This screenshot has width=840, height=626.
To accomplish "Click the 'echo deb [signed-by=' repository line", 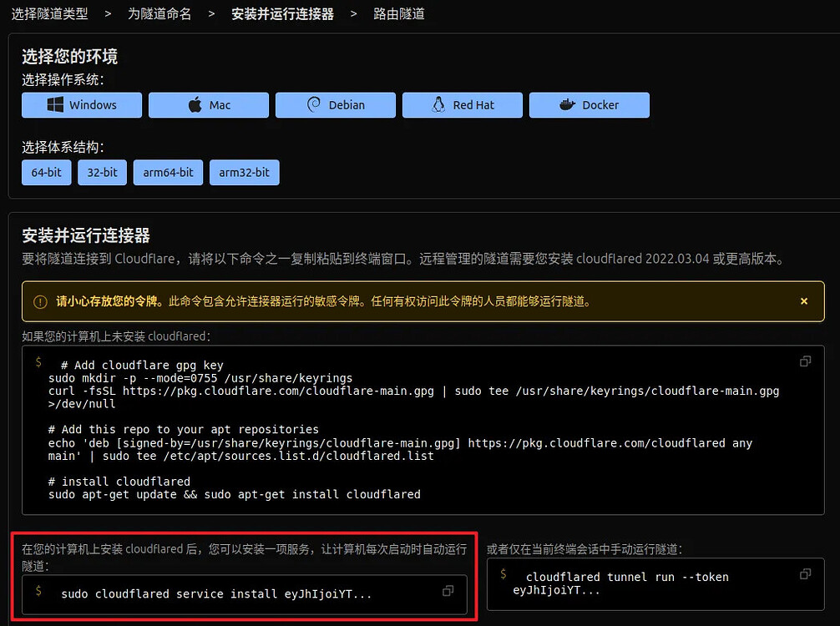I will point(400,449).
